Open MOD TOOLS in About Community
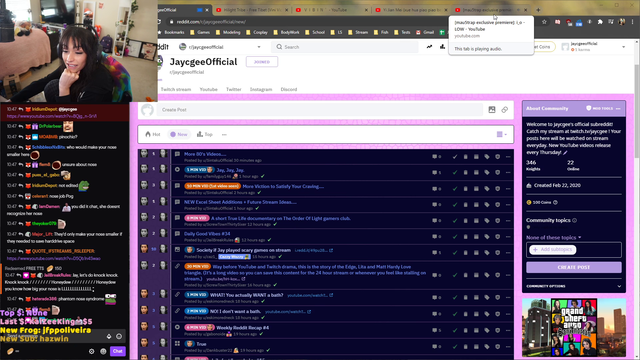The image size is (640, 360). [x=600, y=109]
